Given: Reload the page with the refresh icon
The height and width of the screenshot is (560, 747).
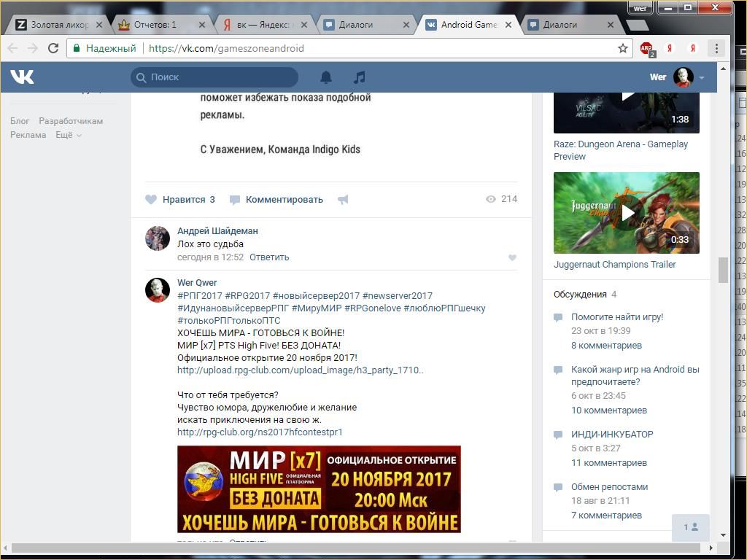Looking at the screenshot, I should 53,48.
